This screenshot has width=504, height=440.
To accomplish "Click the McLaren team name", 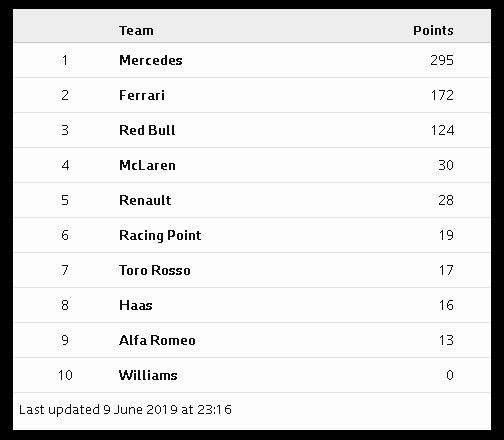I will pos(147,165).
